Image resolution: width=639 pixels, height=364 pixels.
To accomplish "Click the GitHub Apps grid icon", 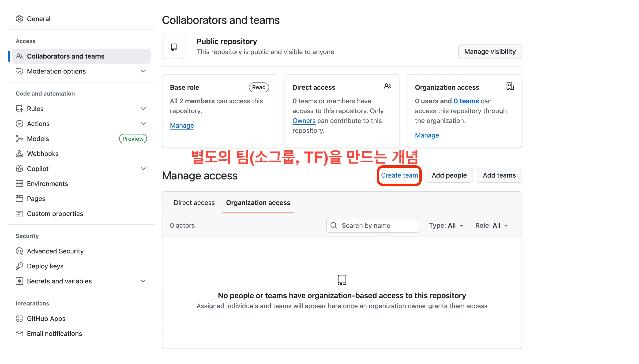I will click(x=19, y=319).
